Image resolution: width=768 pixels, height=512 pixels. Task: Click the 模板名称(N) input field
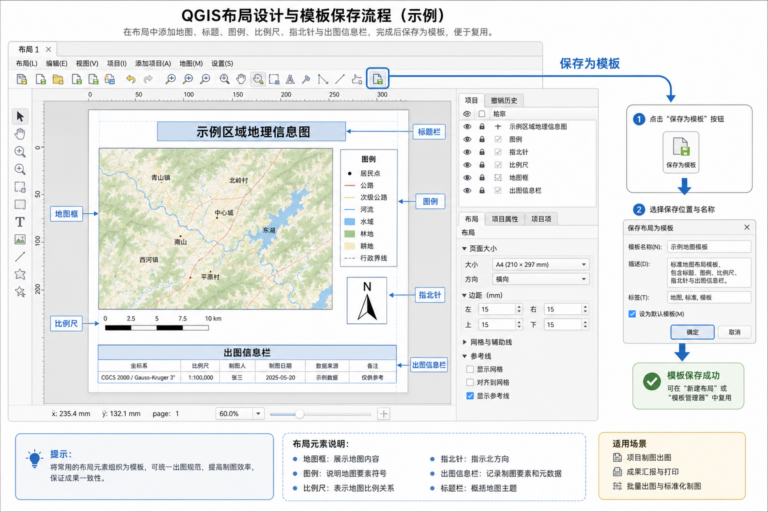pos(709,247)
